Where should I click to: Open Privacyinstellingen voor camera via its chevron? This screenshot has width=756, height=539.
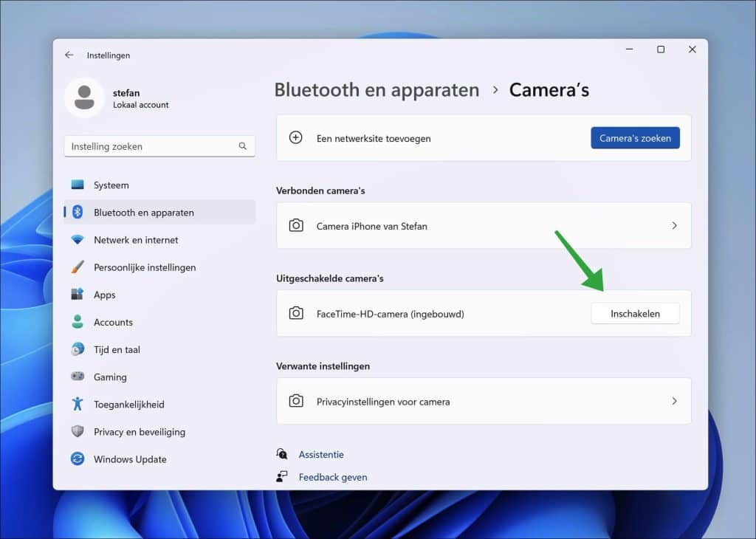click(673, 401)
